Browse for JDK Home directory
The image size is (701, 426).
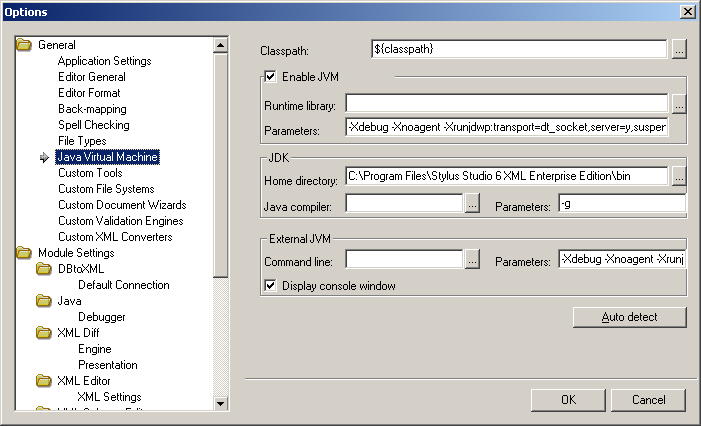pos(679,176)
